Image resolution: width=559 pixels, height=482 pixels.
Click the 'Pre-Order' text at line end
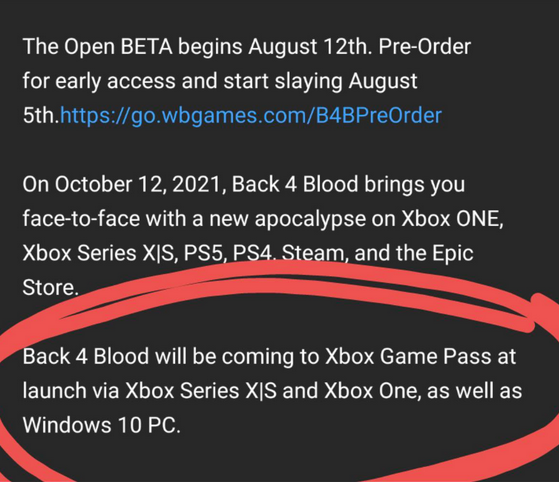click(x=424, y=47)
